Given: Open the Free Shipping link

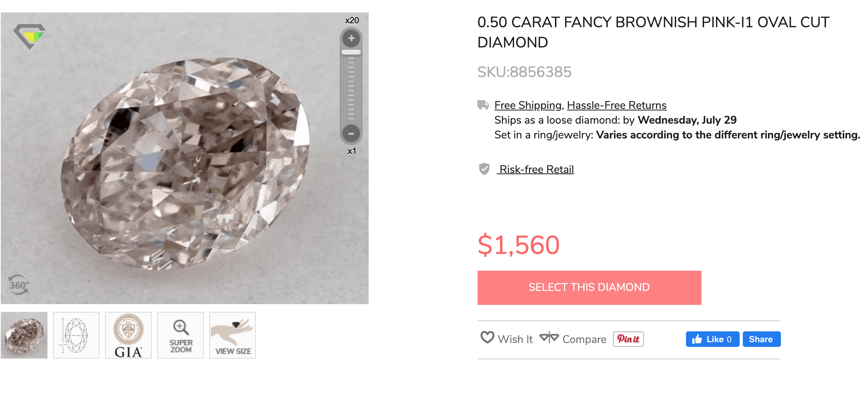Looking at the screenshot, I should point(526,105).
